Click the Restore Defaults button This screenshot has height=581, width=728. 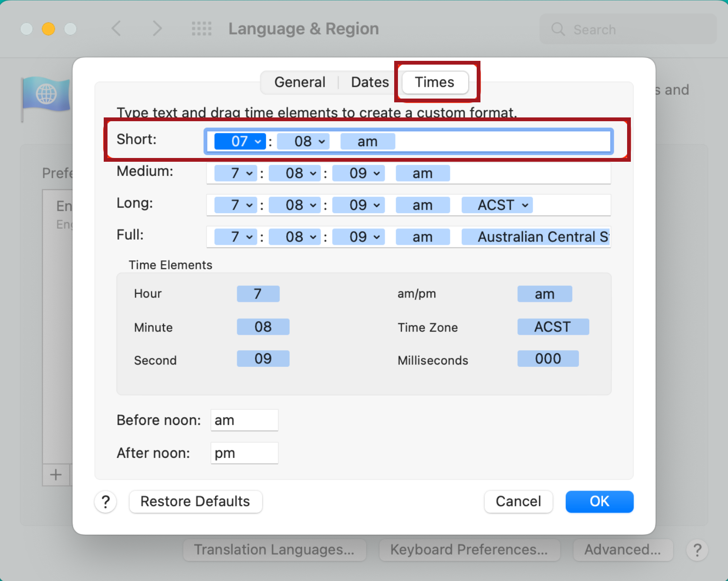(x=196, y=502)
